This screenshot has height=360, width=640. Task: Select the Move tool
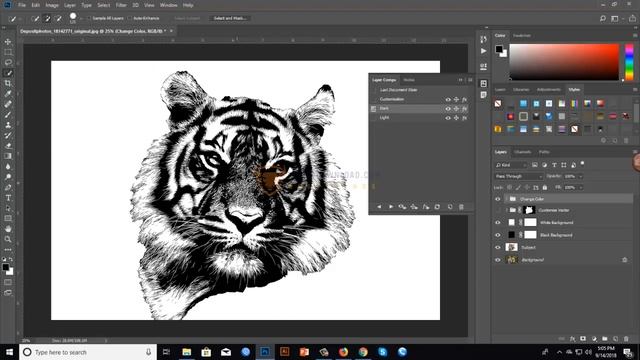tap(8, 42)
